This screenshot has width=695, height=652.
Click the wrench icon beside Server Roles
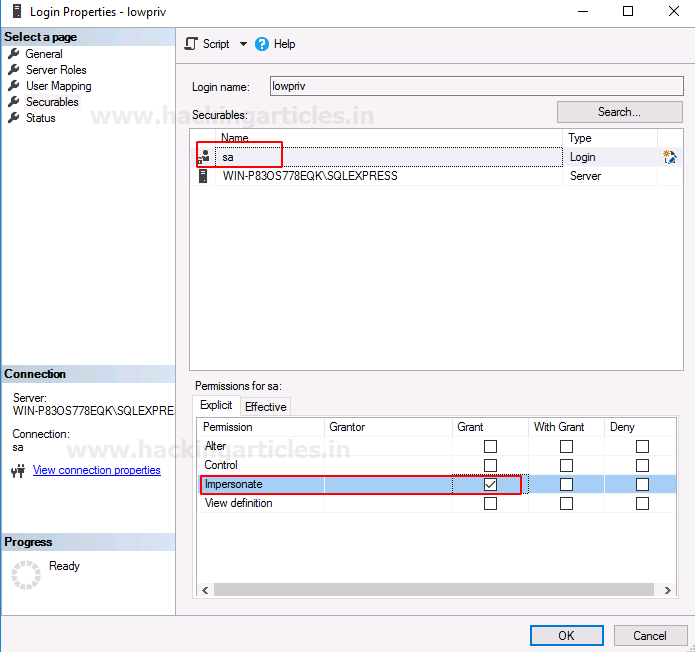pos(14,70)
